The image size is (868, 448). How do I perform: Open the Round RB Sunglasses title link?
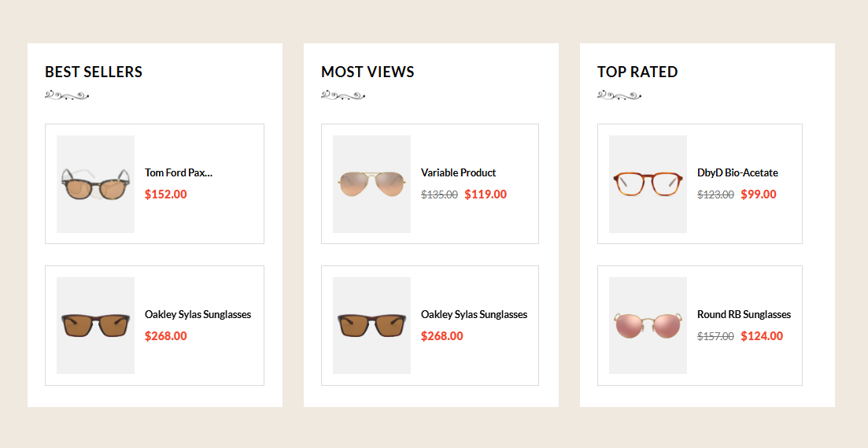[744, 314]
